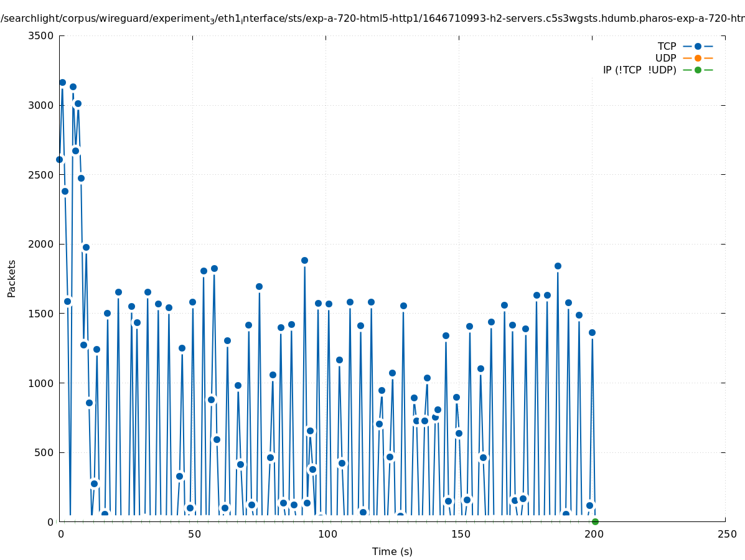Click the 3500 tick label on y-axis

click(x=41, y=35)
